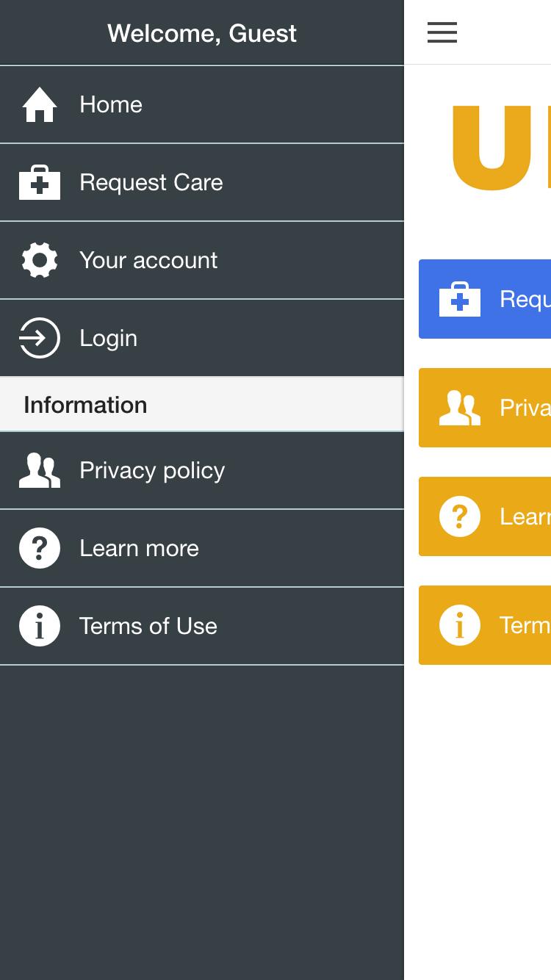Image resolution: width=551 pixels, height=980 pixels.
Task: Click the Request Care medical kit icon in sidebar
Action: coord(40,182)
